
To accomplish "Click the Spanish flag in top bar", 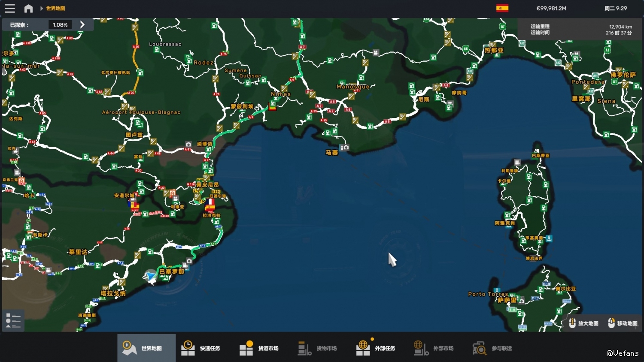I will click(x=502, y=8).
